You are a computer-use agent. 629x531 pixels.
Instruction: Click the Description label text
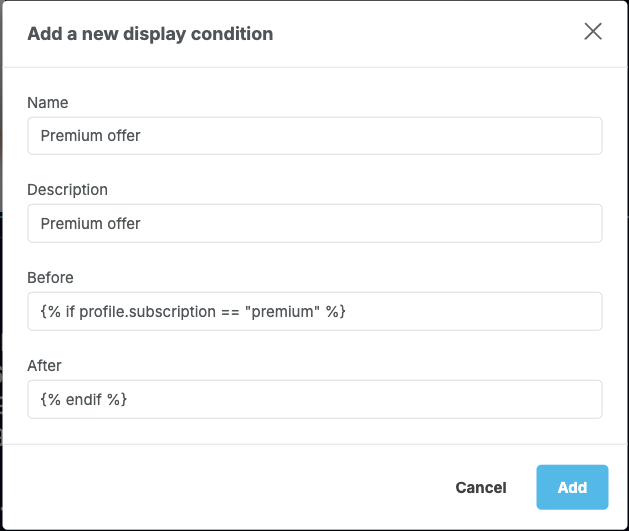[67, 189]
